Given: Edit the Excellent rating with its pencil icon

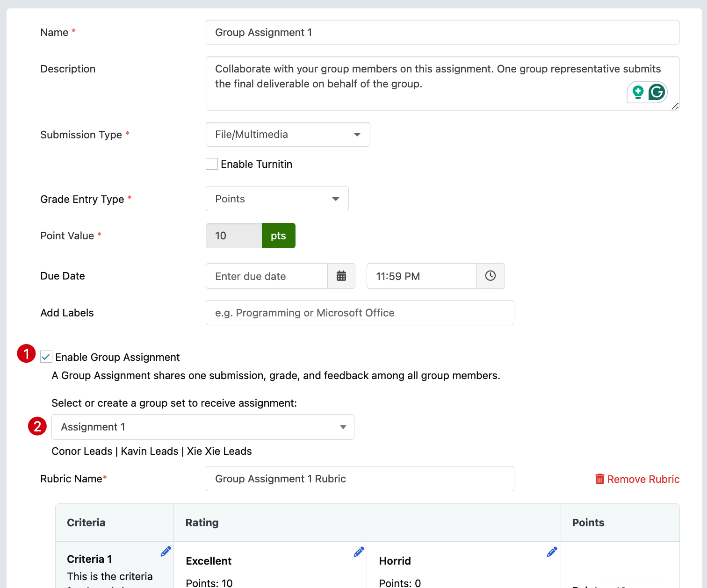Looking at the screenshot, I should coord(359,552).
